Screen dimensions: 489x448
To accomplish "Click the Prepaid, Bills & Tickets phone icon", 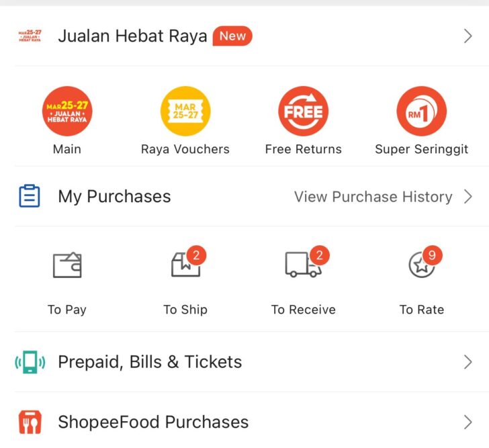I will pos(30,363).
